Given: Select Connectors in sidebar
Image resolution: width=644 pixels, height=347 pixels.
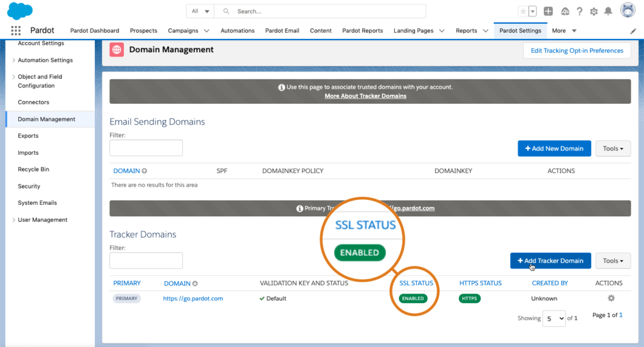Looking at the screenshot, I should pos(33,102).
